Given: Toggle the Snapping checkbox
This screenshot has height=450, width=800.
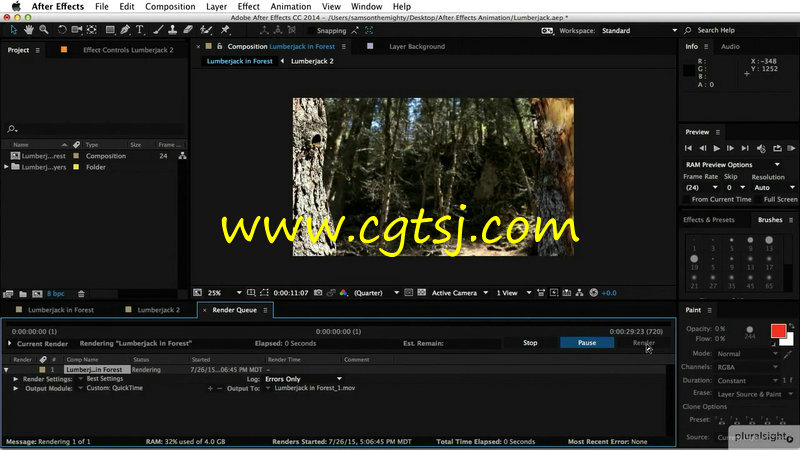Looking at the screenshot, I should pyautogui.click(x=311, y=31).
